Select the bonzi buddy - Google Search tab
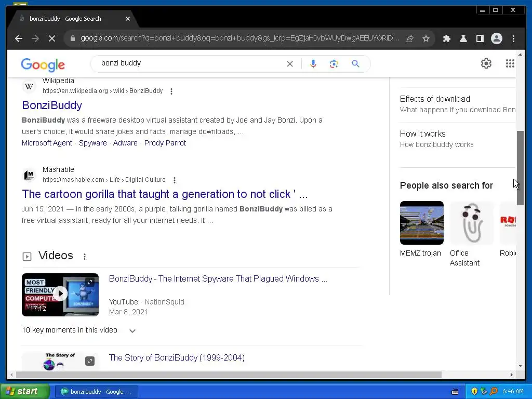This screenshot has height=399, width=532. click(65, 19)
